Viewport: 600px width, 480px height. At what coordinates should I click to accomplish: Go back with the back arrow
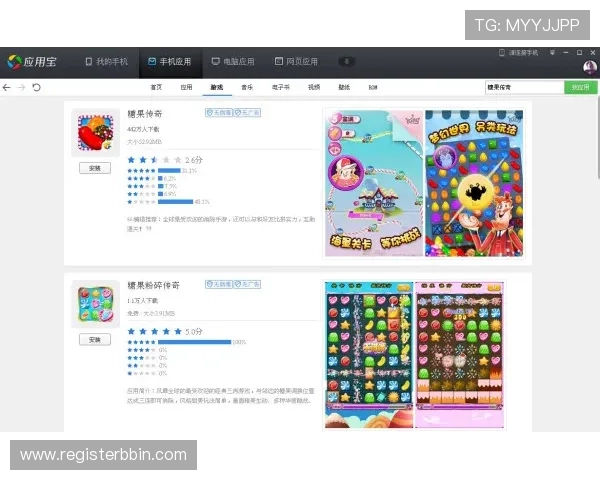pyautogui.click(x=7, y=88)
